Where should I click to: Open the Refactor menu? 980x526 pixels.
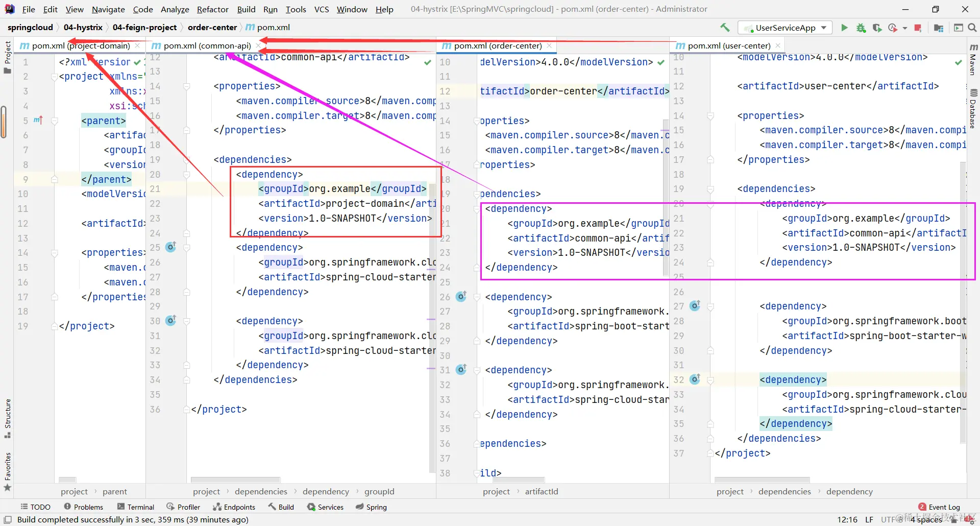[x=213, y=9]
